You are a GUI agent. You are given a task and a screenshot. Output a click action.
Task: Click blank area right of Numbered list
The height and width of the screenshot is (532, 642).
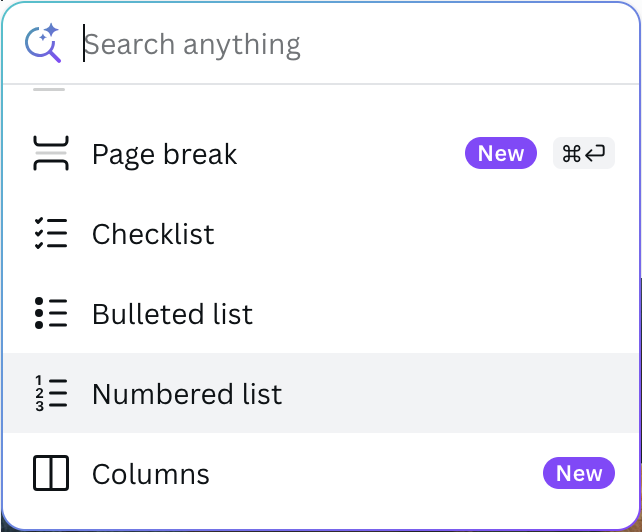(x=450, y=393)
